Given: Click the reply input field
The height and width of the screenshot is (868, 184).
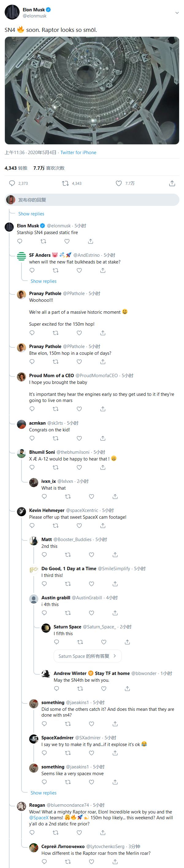Looking at the screenshot, I should click(x=94, y=200).
